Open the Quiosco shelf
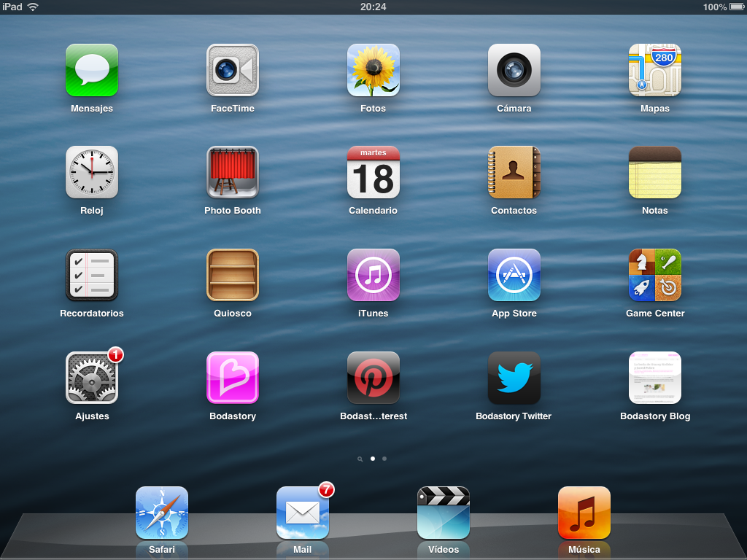747x560 pixels. tap(233, 275)
